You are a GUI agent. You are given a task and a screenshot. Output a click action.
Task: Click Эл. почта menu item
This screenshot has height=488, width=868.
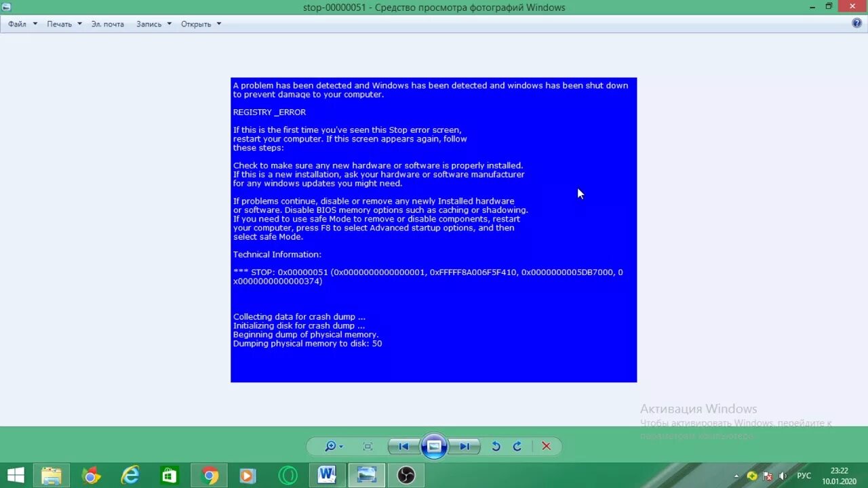(108, 24)
